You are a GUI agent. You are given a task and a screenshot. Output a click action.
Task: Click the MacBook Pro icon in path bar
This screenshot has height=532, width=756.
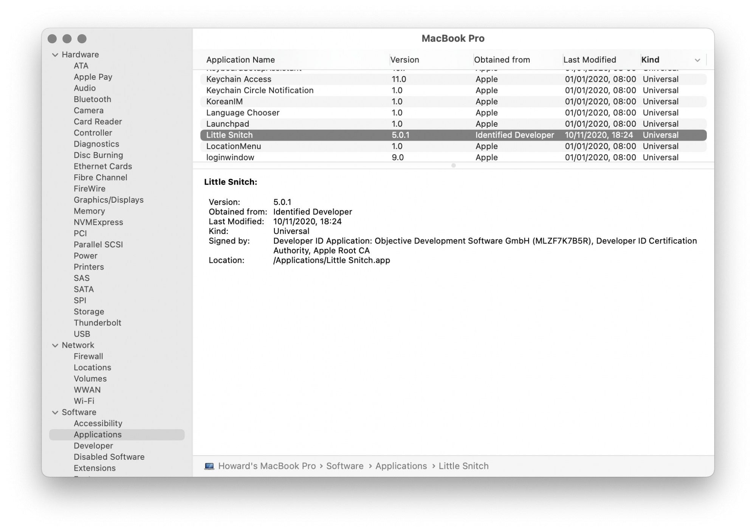pyautogui.click(x=209, y=466)
